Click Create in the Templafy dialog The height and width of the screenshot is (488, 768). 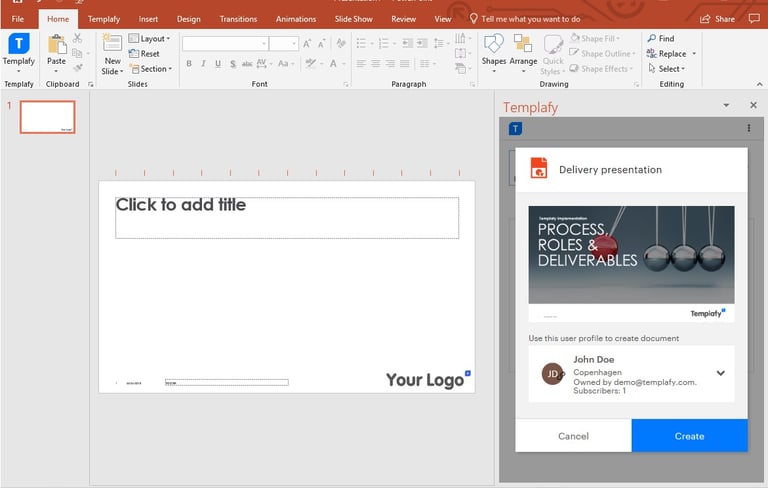click(690, 436)
